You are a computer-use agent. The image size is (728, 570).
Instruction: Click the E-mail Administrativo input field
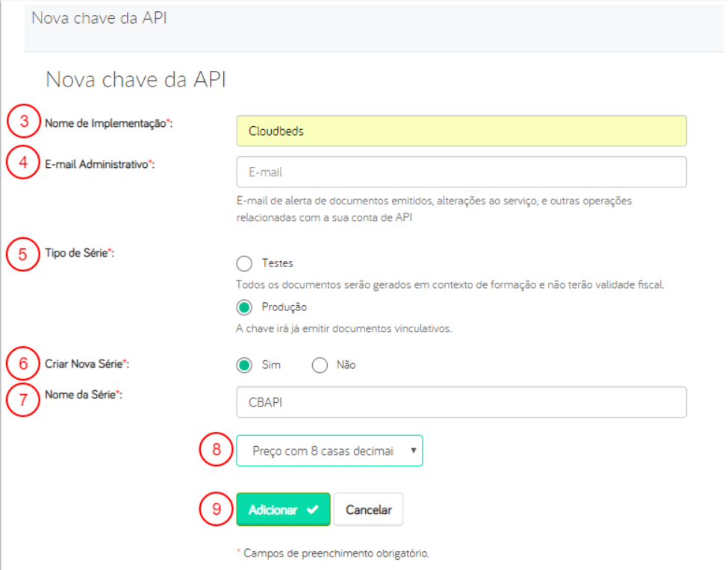461,172
